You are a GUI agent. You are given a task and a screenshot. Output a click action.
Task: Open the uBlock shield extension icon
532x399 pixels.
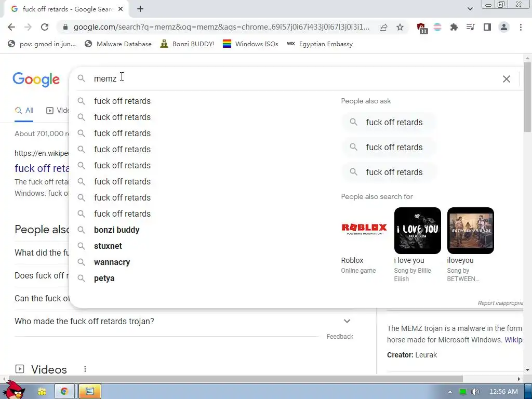pos(422,28)
